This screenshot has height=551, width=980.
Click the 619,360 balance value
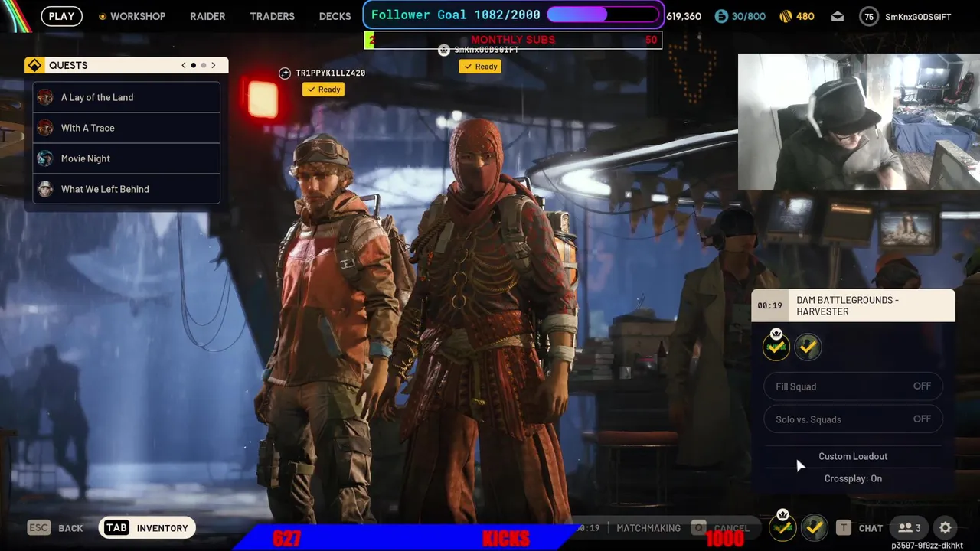point(684,16)
